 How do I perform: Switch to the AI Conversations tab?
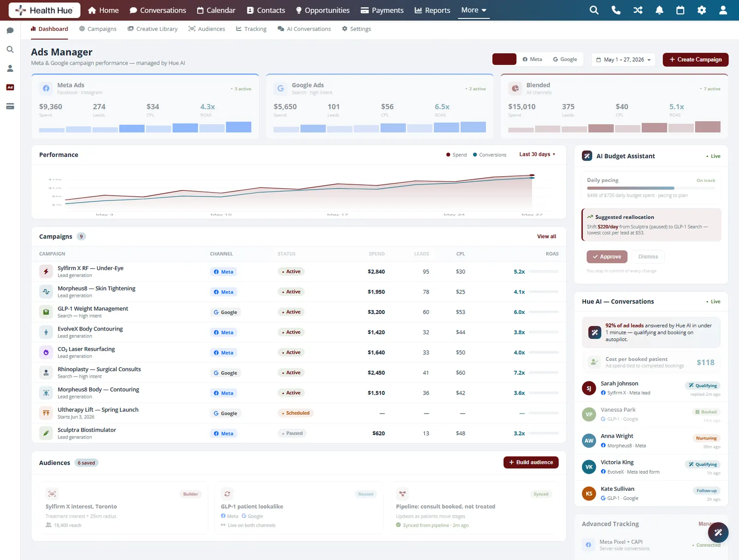click(x=304, y=29)
